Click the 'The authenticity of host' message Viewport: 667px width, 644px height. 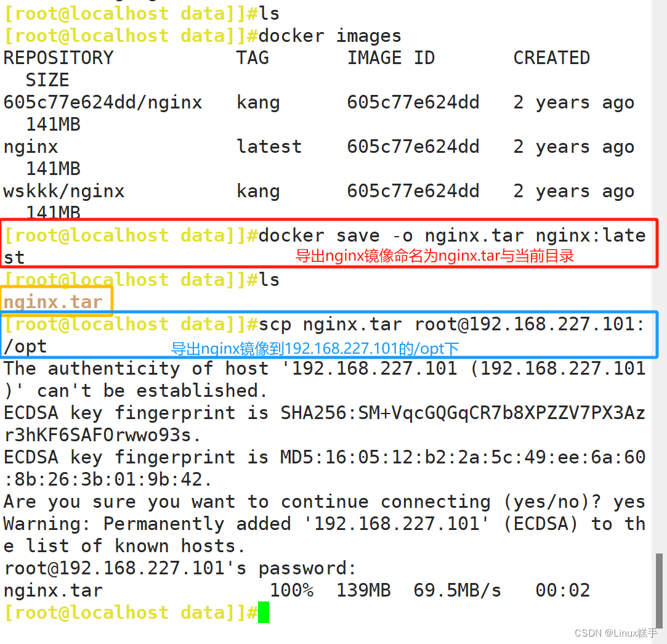[325, 379]
